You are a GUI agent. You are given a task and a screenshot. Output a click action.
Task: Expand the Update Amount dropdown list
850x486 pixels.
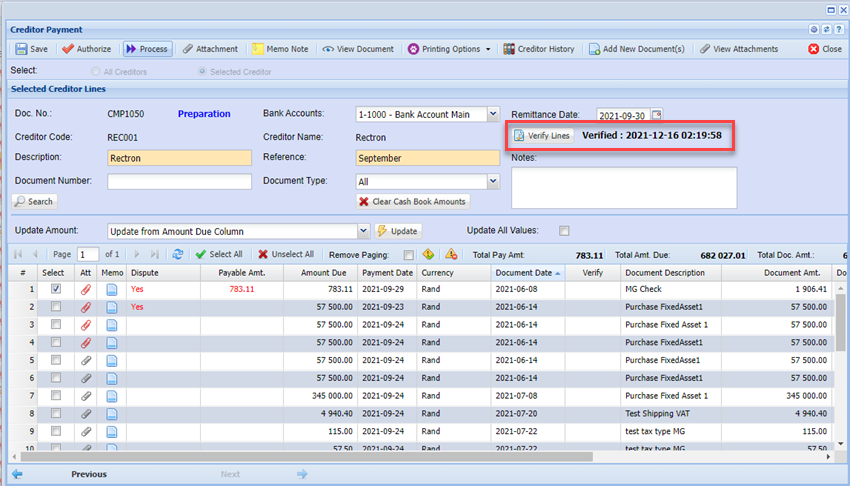(362, 231)
